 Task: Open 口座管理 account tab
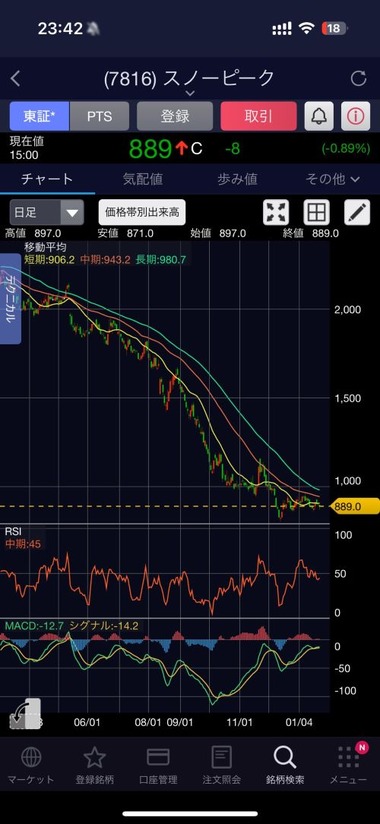click(x=158, y=766)
